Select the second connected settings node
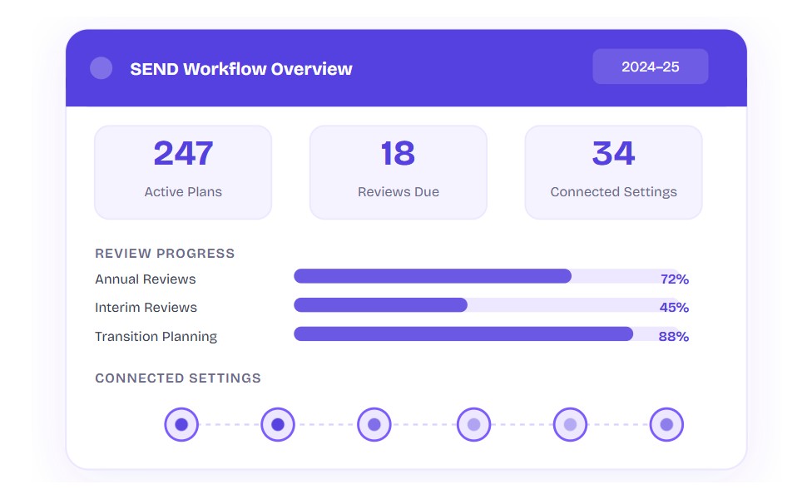This screenshot has height=504, width=812. coord(278,424)
